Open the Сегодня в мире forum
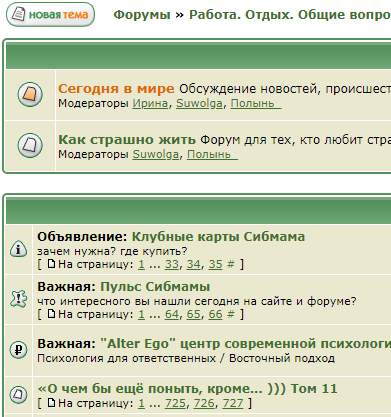This screenshot has width=391, height=417. pos(116,88)
